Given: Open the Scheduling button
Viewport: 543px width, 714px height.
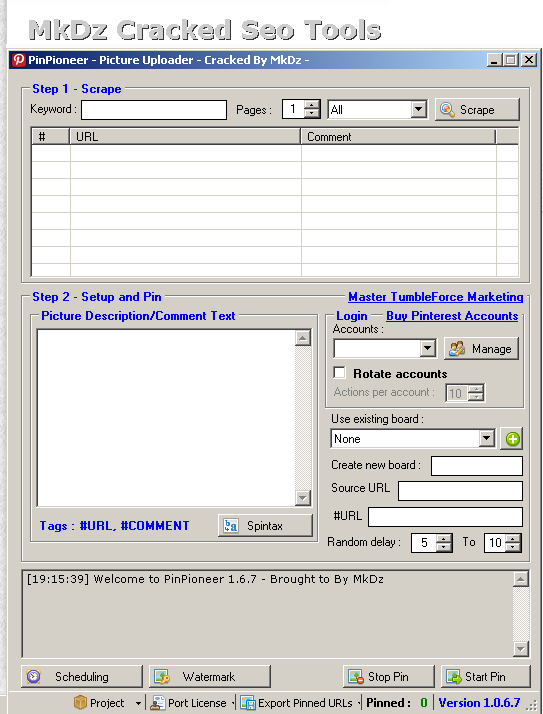Looking at the screenshot, I should (82, 677).
